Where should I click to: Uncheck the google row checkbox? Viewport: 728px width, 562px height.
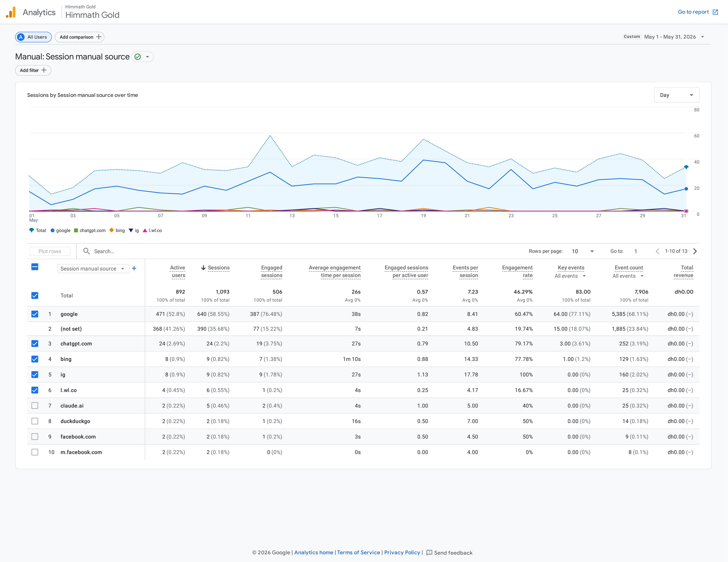click(35, 314)
